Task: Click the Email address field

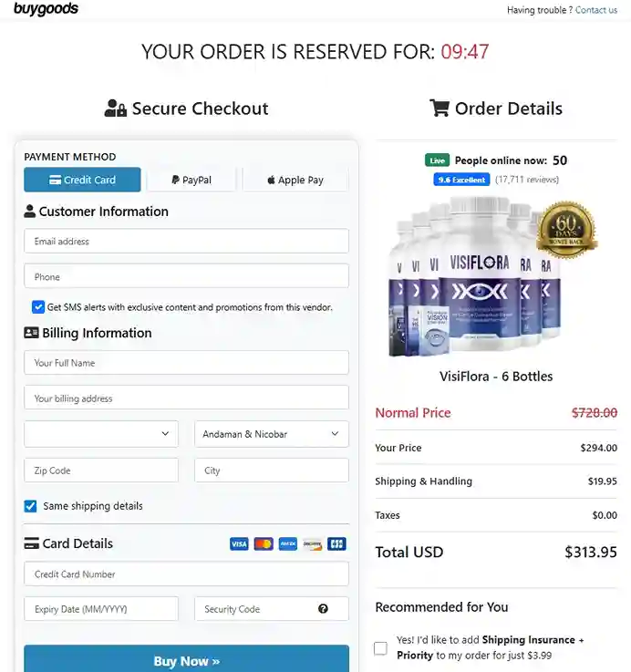Action: [x=186, y=242]
